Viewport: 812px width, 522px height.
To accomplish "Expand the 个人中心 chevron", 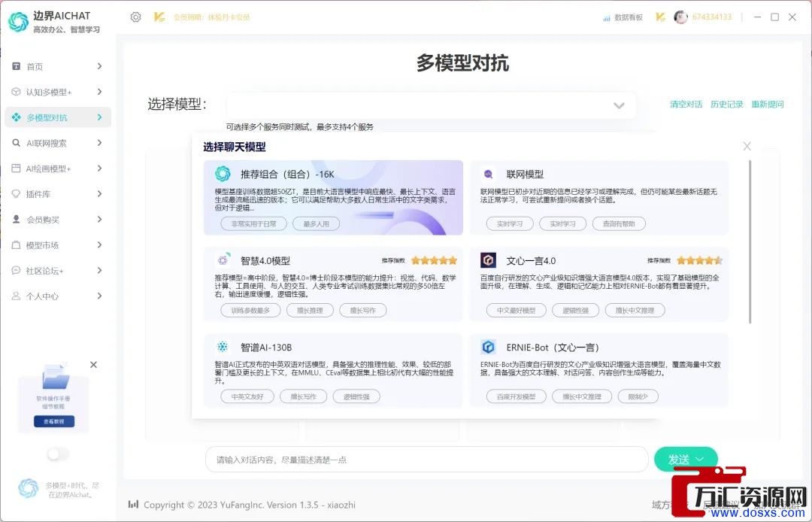I will point(99,296).
